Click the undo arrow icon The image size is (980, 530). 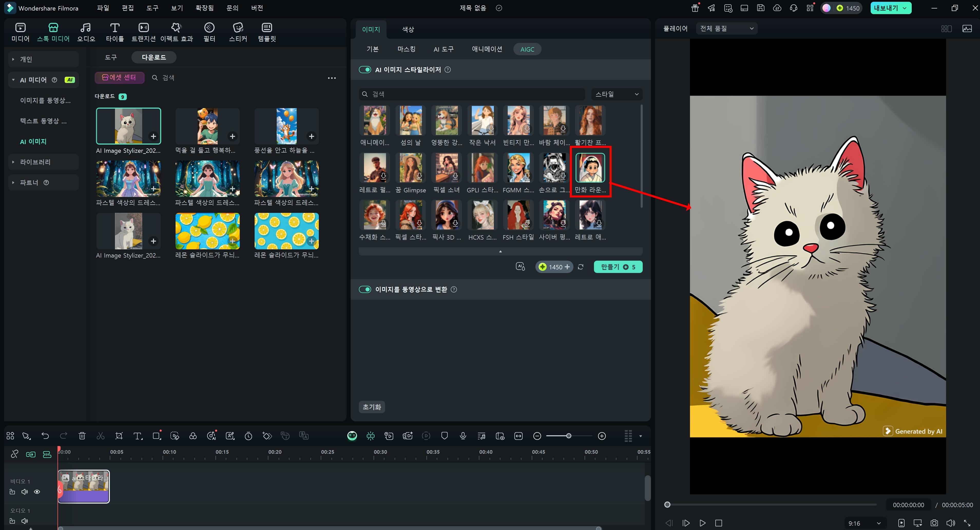pyautogui.click(x=45, y=436)
